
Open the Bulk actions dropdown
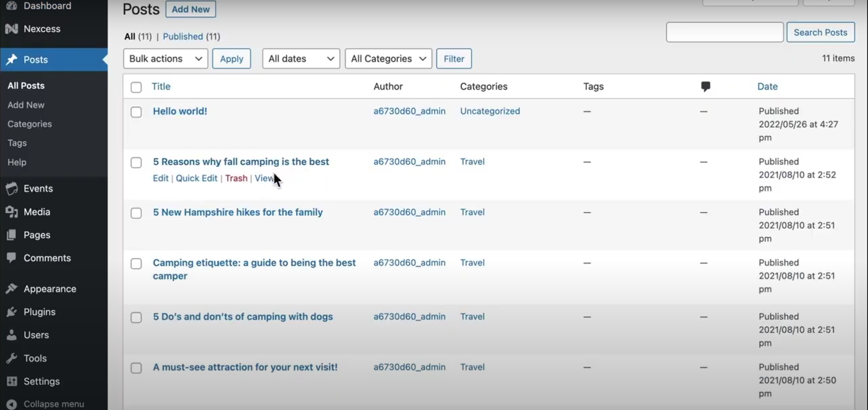point(165,59)
